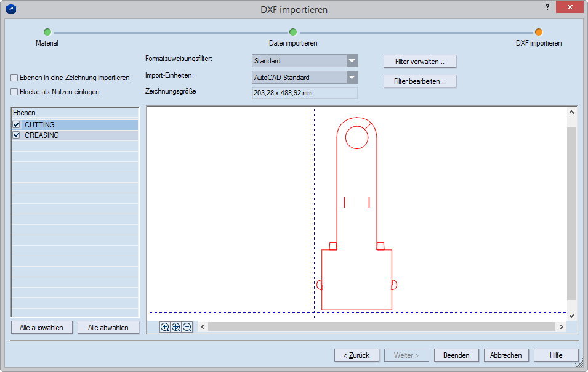The image size is (588, 372).
Task: Click the Filter bearbeiten button
Action: (x=420, y=81)
